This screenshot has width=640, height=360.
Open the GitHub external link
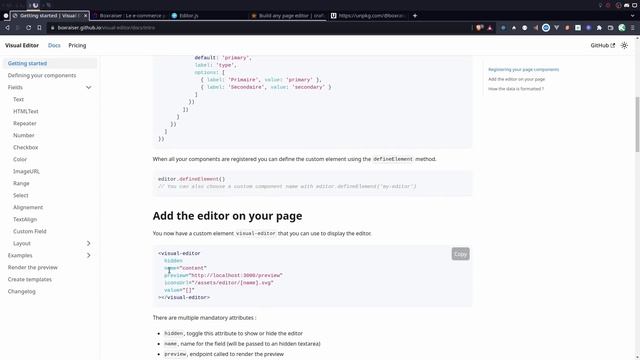[602, 45]
